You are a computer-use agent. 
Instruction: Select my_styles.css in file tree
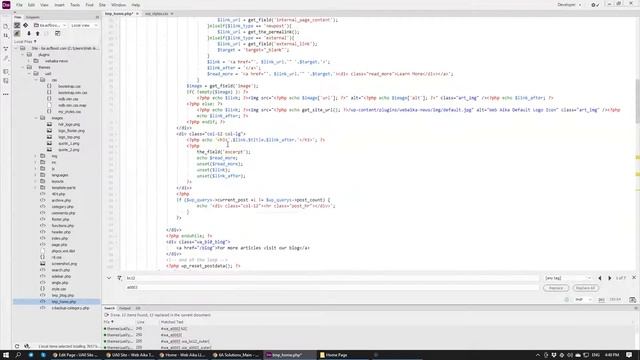pyautogui.click(x=69, y=111)
